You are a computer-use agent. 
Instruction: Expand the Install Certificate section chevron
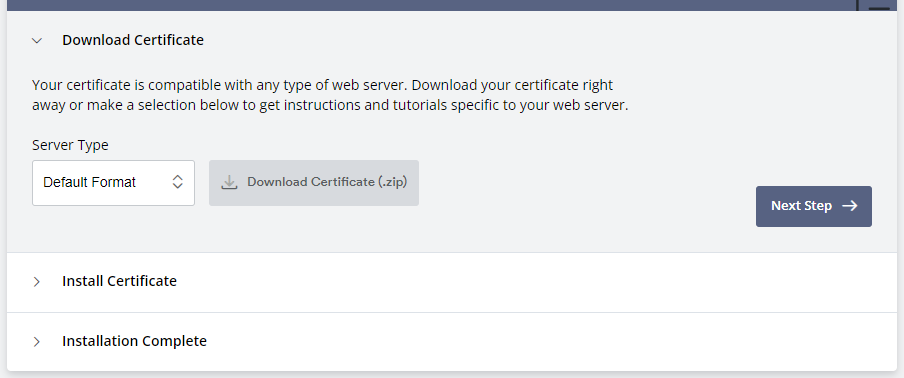37,282
